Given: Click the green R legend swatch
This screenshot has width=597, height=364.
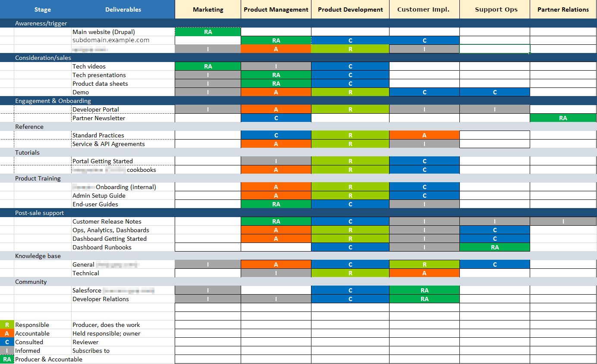Looking at the screenshot, I should point(7,325).
